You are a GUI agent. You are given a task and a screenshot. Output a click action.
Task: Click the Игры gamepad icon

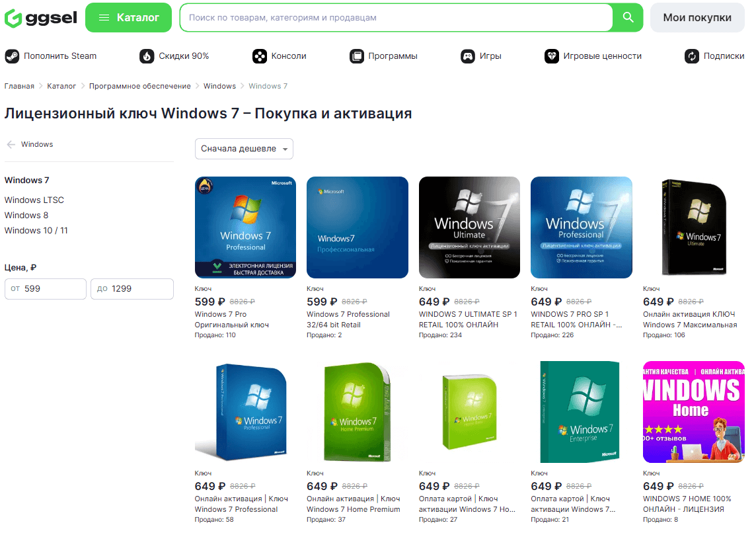468,56
